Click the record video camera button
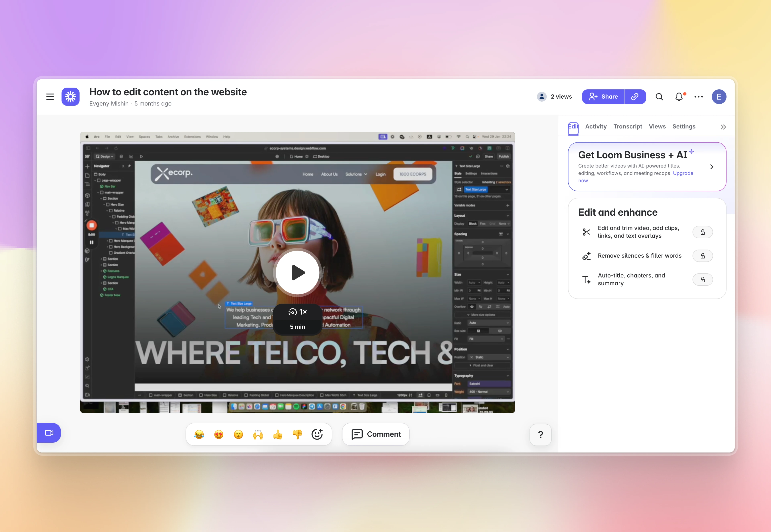Viewport: 771px width, 532px height. click(x=49, y=433)
